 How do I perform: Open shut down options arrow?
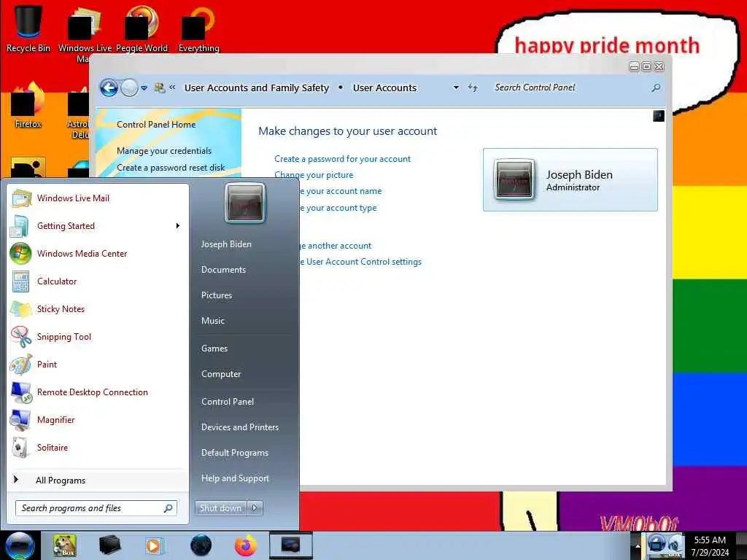255,508
